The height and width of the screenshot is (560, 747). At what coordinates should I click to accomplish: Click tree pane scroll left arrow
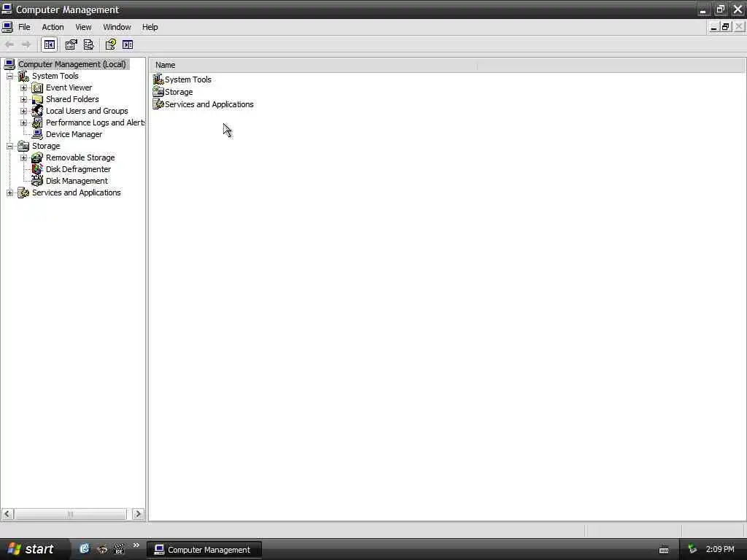tap(7, 514)
